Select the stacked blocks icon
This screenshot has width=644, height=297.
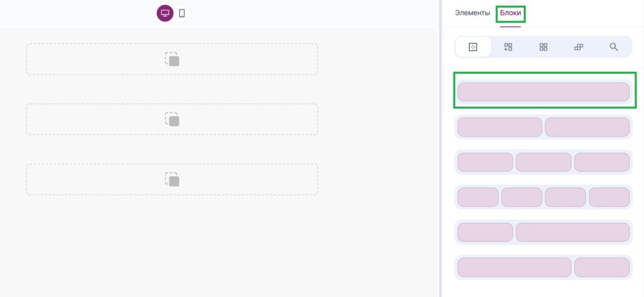tap(579, 47)
